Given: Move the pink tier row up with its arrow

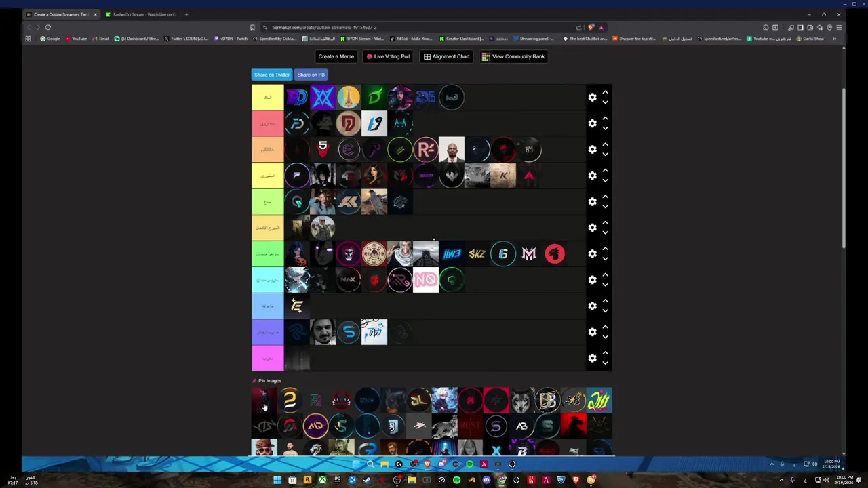Looking at the screenshot, I should pos(605,119).
